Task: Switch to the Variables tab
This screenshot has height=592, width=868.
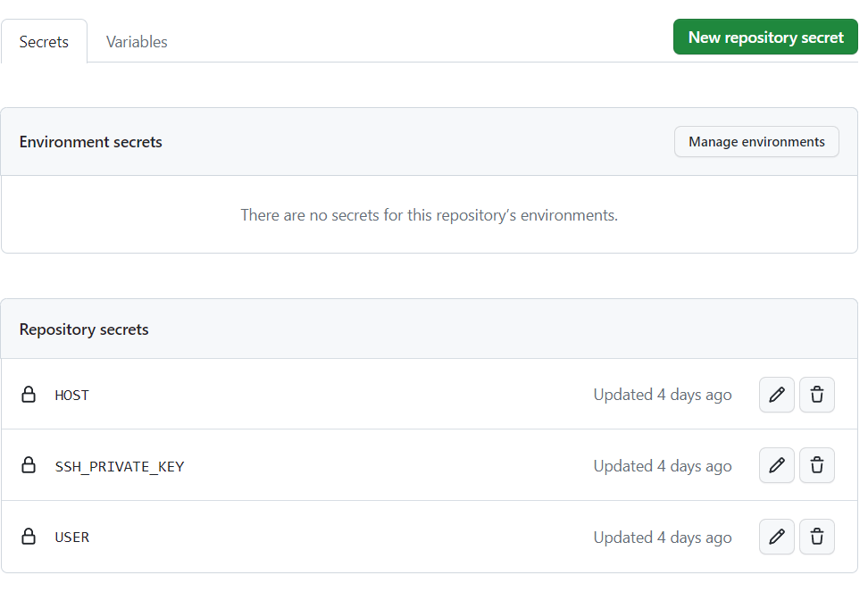Action: pos(137,42)
